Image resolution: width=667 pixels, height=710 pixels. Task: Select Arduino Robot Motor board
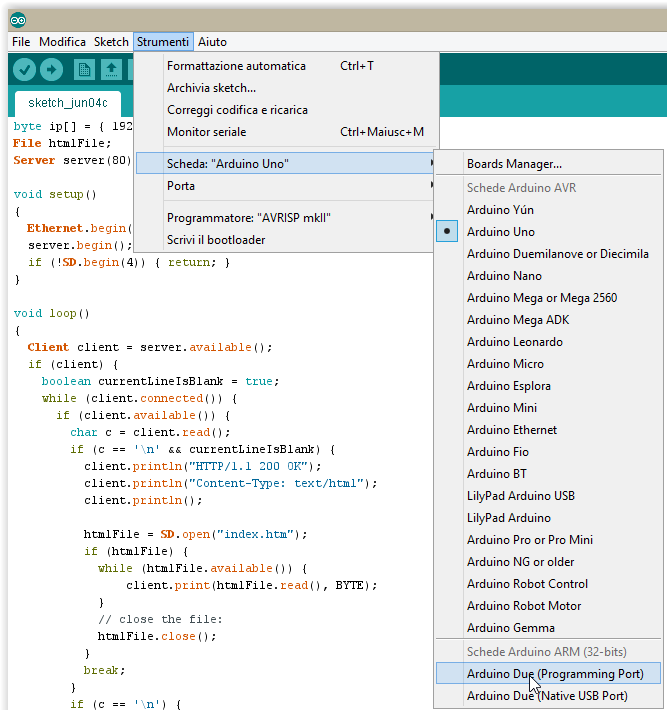pos(548,605)
